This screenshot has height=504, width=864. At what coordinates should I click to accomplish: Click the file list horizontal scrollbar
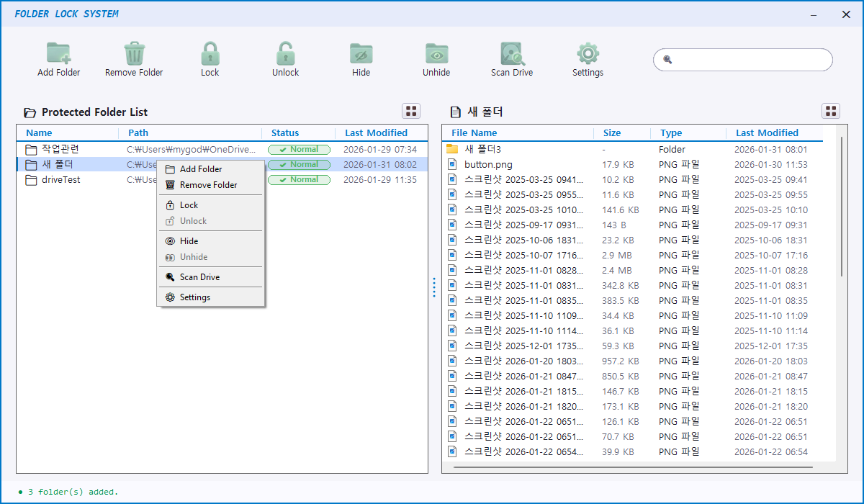coord(634,467)
